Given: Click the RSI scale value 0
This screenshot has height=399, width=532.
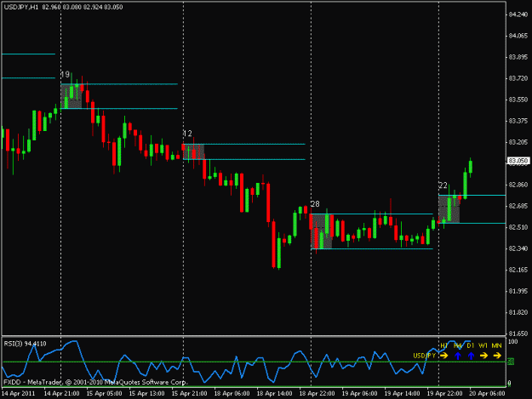Looking at the screenshot, I should (509, 384).
